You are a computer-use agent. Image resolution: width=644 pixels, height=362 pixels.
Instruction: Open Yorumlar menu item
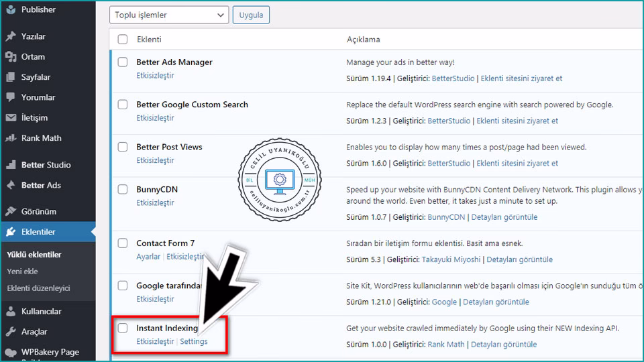(38, 97)
